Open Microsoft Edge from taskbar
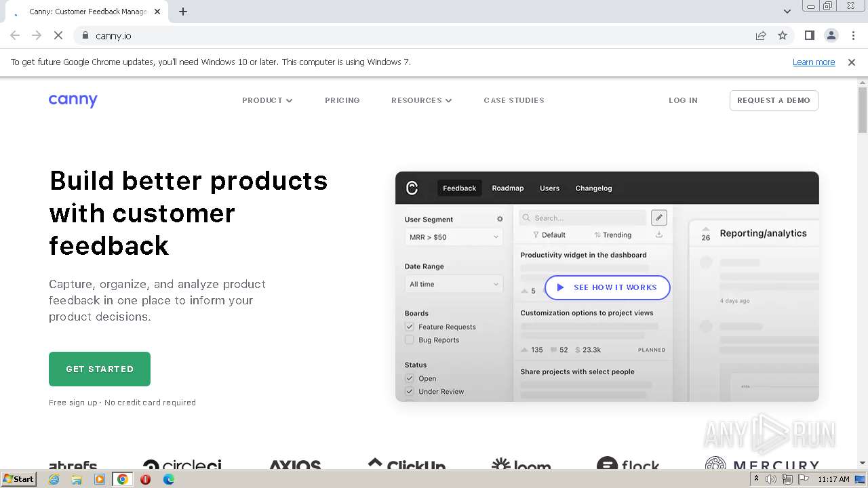Screen dimensions: 868x488 [168, 479]
